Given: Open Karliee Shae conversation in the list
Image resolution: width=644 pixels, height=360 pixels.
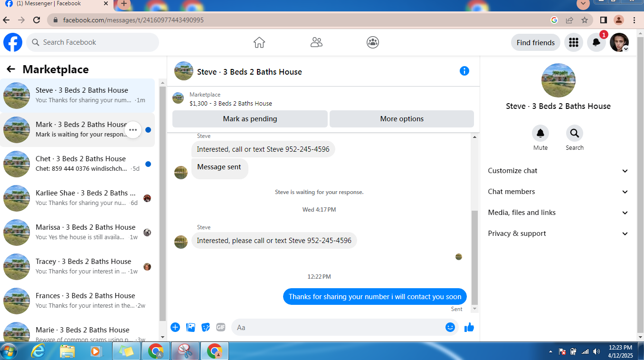Looking at the screenshot, I should coord(77,198).
